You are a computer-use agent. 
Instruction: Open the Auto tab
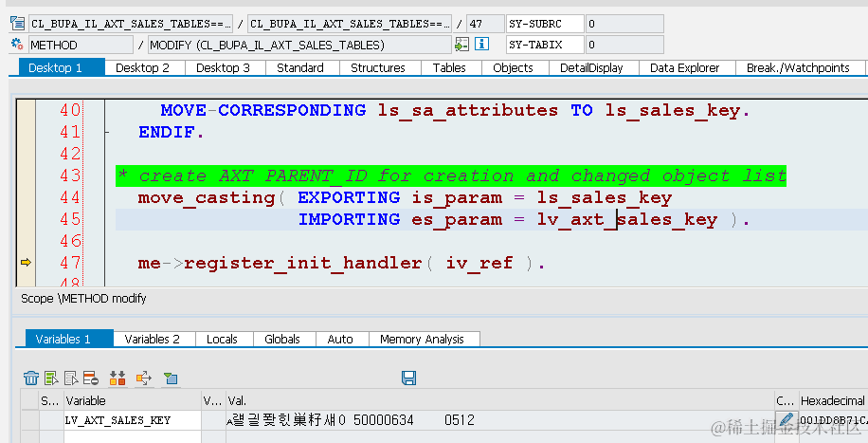pos(340,339)
